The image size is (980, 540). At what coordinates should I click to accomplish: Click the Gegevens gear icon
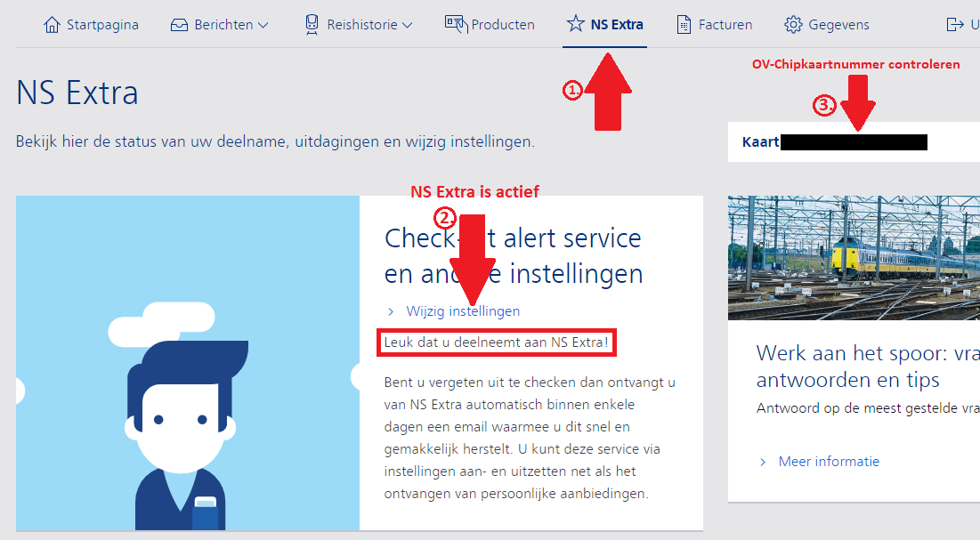tap(793, 24)
